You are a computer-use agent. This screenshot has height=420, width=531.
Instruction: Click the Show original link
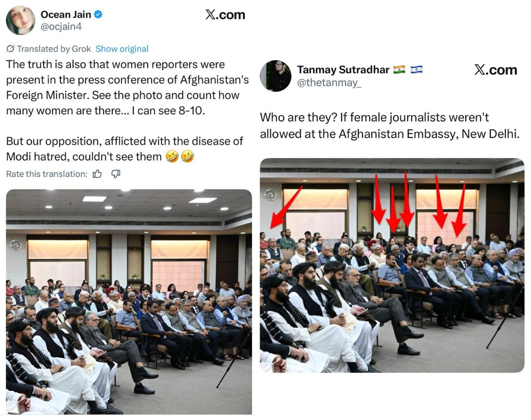click(122, 49)
